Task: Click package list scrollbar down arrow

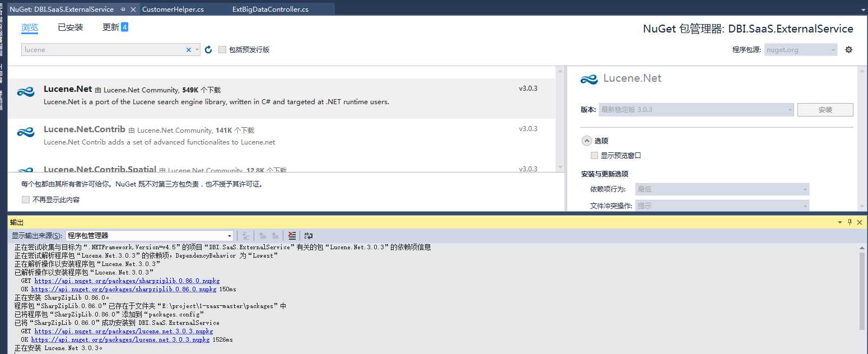Action: (x=560, y=167)
